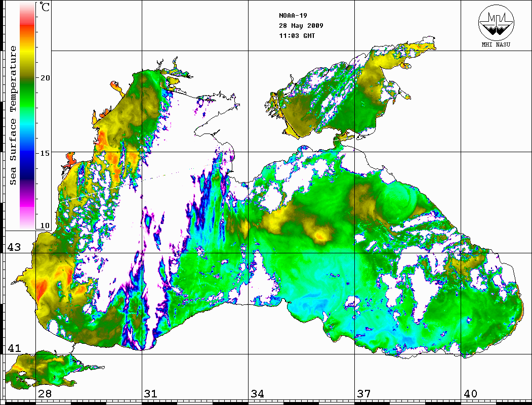Screen dimensions: 532x405
Task: Click the '11:03 GMT' time text
Action: tap(297, 36)
